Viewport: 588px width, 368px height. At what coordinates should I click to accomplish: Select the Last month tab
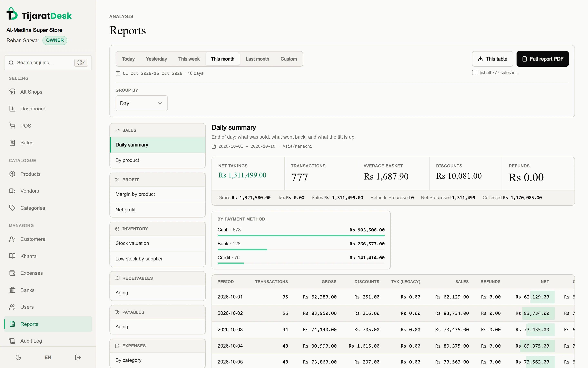(257, 59)
